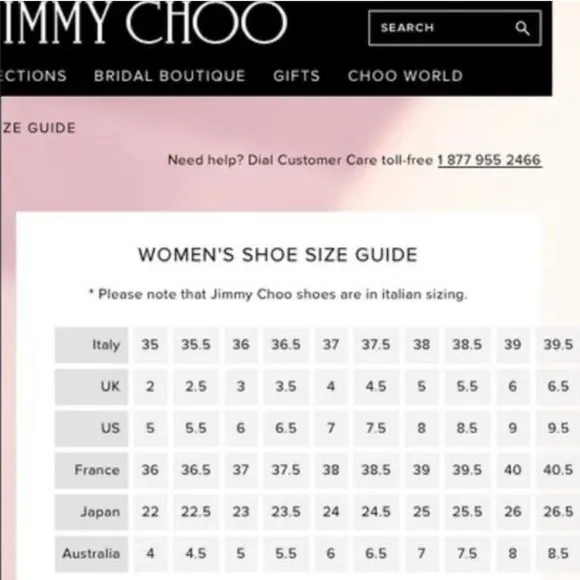Open the partially visible Collections menu
Viewport: 580px width, 580px height.
(x=33, y=76)
